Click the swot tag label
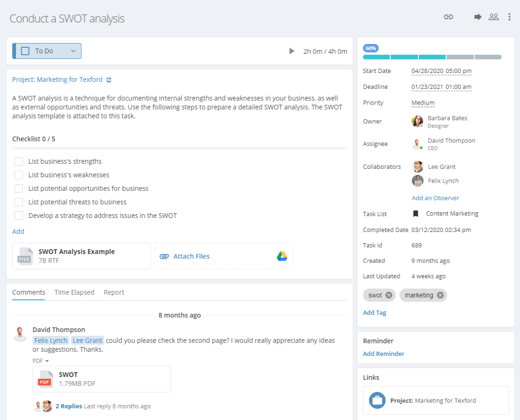Screen dimensions: 520x420 (375, 295)
